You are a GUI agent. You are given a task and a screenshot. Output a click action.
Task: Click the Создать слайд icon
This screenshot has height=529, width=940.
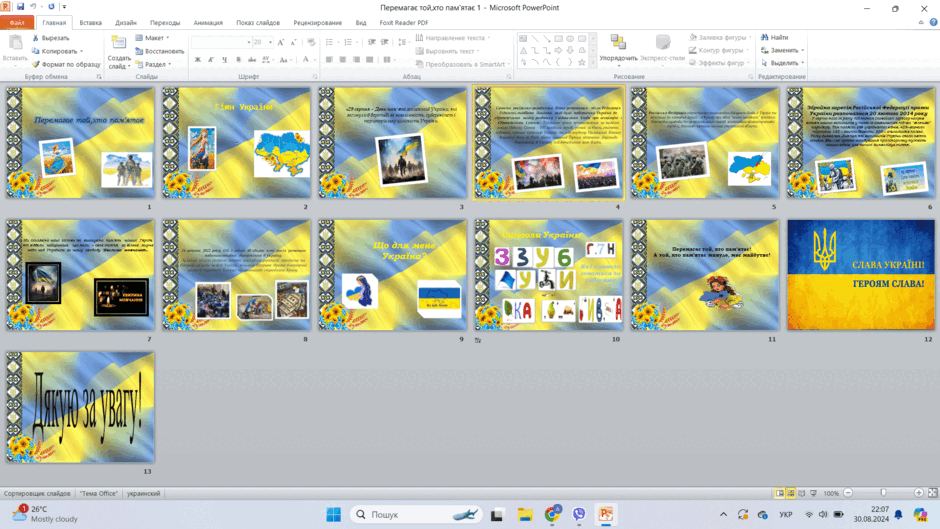(119, 43)
